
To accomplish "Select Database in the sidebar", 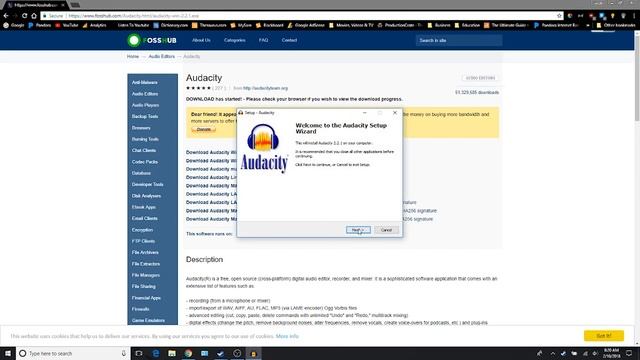I will [141, 173].
